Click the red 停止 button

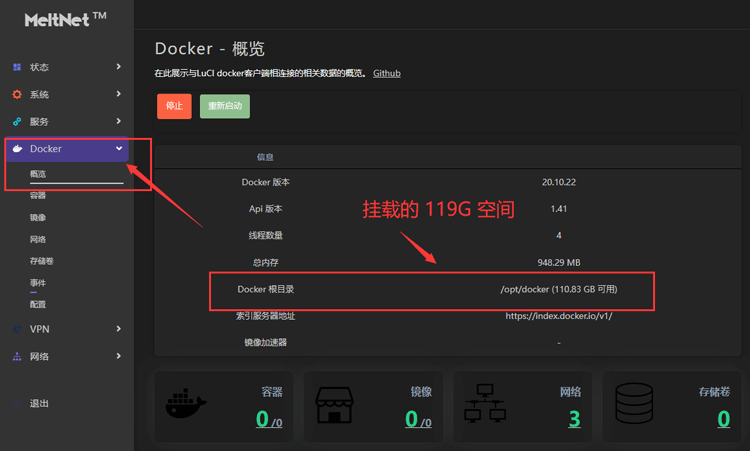pyautogui.click(x=174, y=106)
